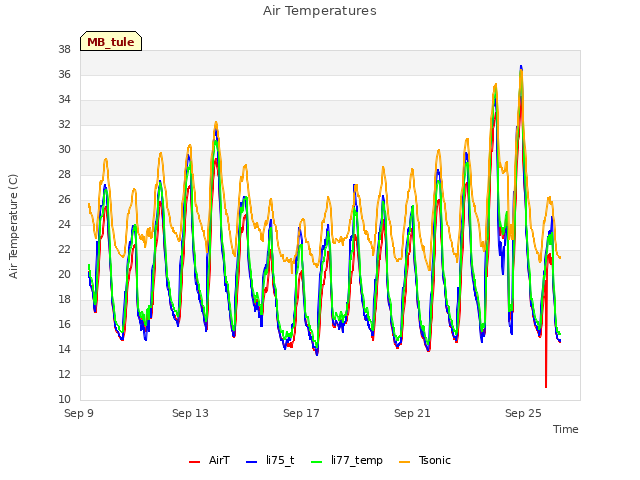Click the AirT legend entry
This screenshot has height=480, width=640.
tap(209, 460)
